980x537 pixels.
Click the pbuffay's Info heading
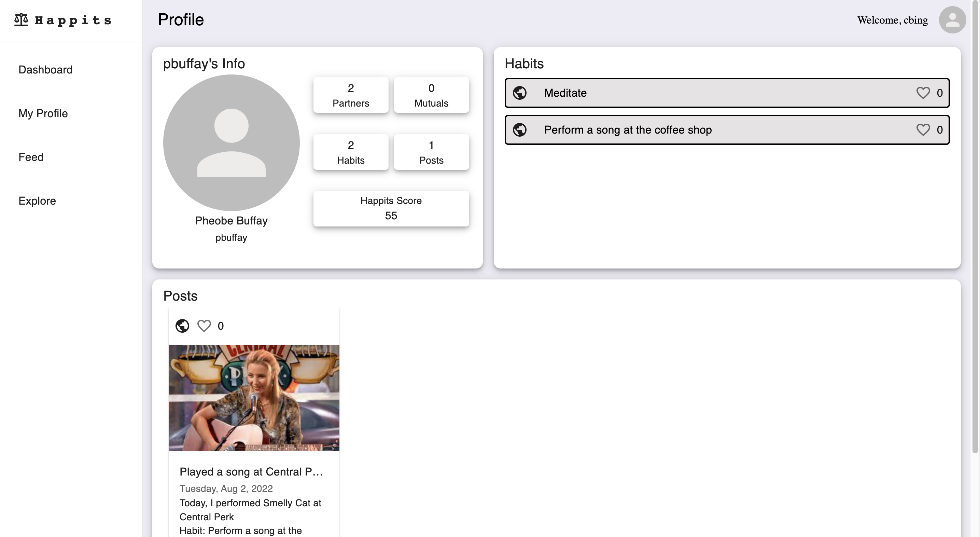click(204, 64)
